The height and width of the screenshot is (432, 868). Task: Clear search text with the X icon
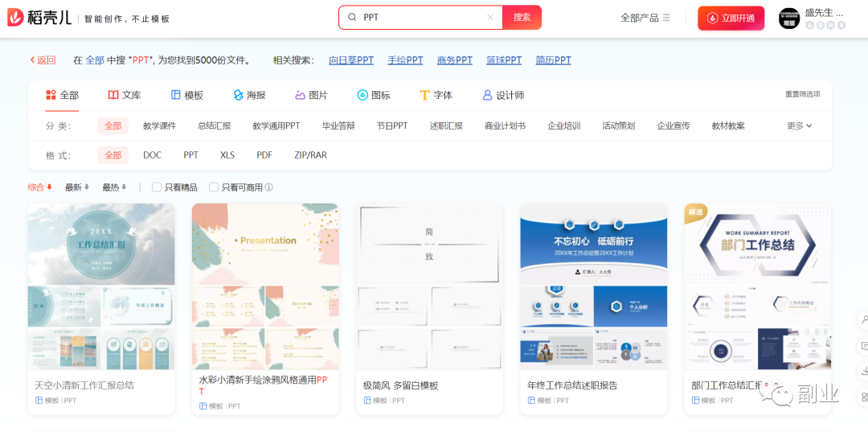(x=490, y=17)
